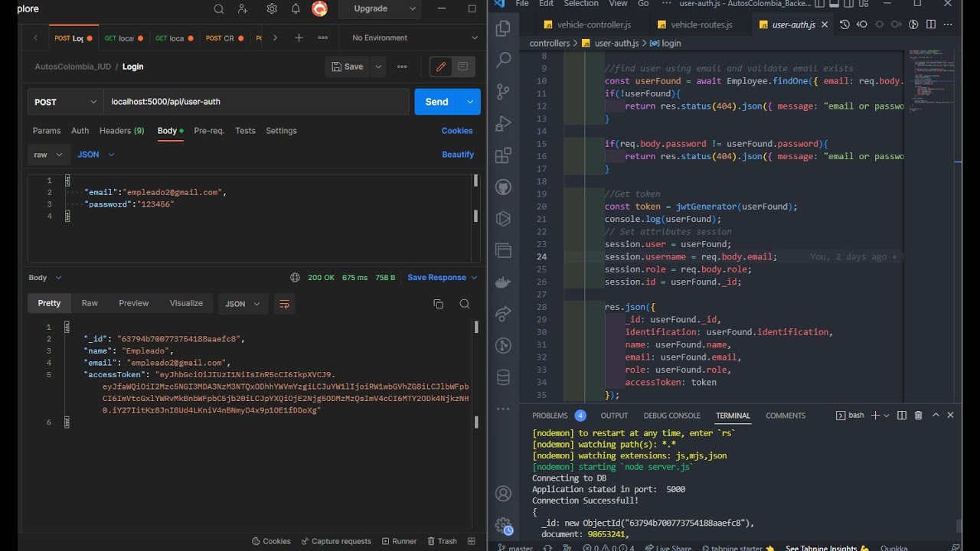Image resolution: width=980 pixels, height=551 pixels.
Task: Click login symbol in breadcrumb
Action: 665,44
